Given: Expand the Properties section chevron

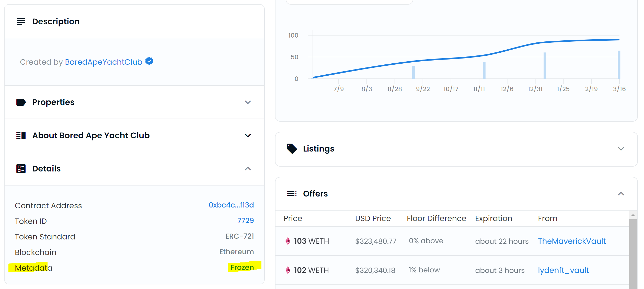Looking at the screenshot, I should click(248, 102).
